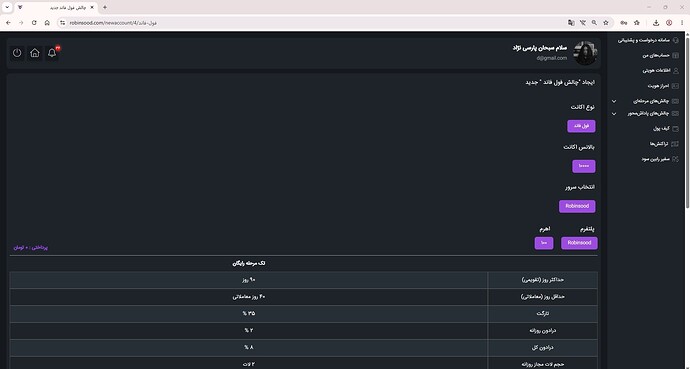Screen dimensions: 690x369
Task: Open the Chrome three-dot menu
Action: (682, 23)
